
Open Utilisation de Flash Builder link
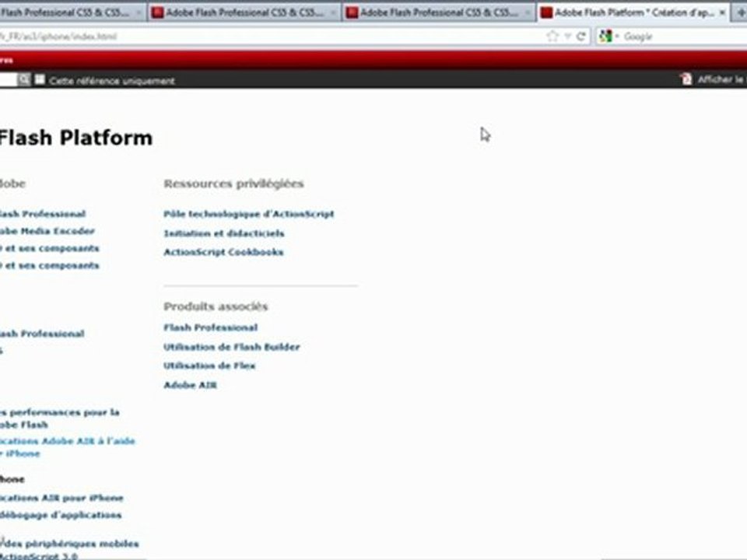coord(232,347)
